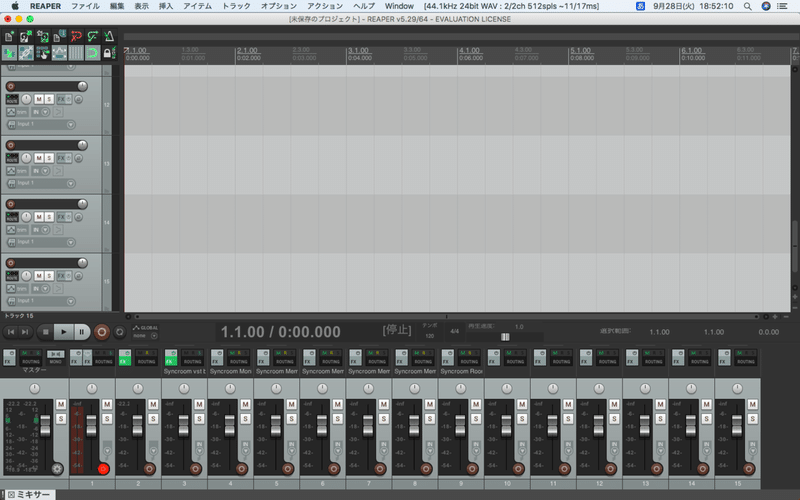
Task: Open Project Settings from the toolbar
Action: click(x=59, y=37)
